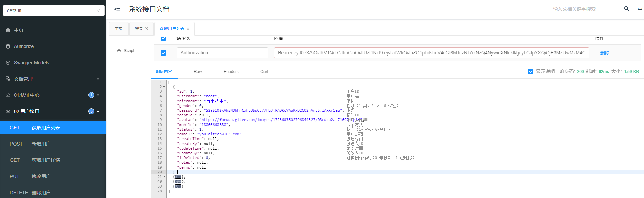Collapse the object at line 2
The image size is (644, 198).
(x=164, y=87)
